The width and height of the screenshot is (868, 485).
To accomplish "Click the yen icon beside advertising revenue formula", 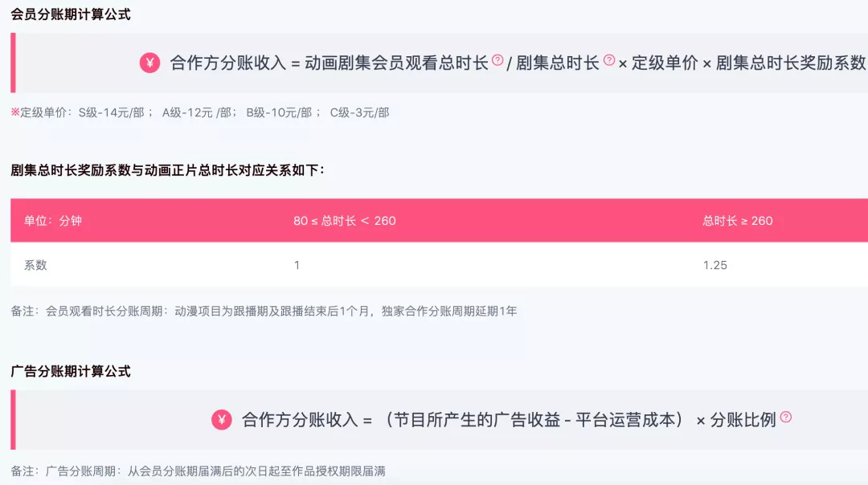I will click(x=222, y=419).
